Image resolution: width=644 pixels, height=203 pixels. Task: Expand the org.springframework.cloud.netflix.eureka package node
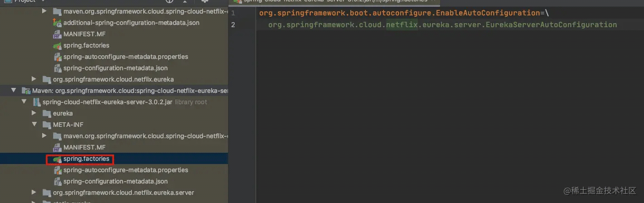(34, 79)
